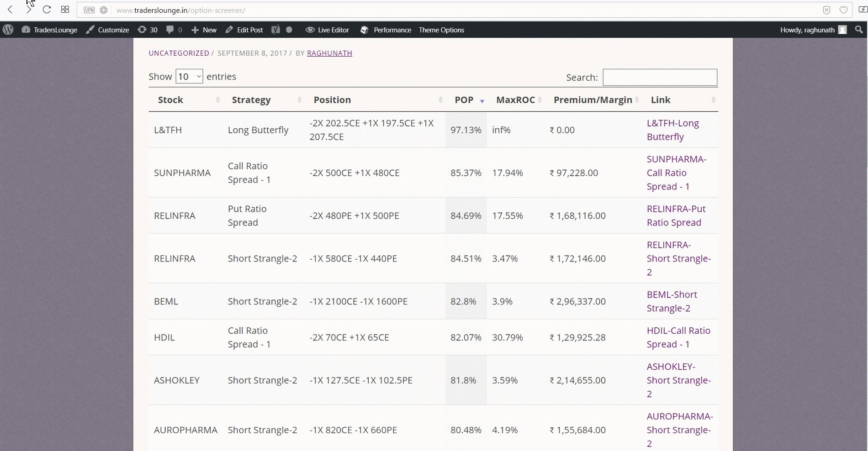Click the address bar URL

click(x=180, y=10)
